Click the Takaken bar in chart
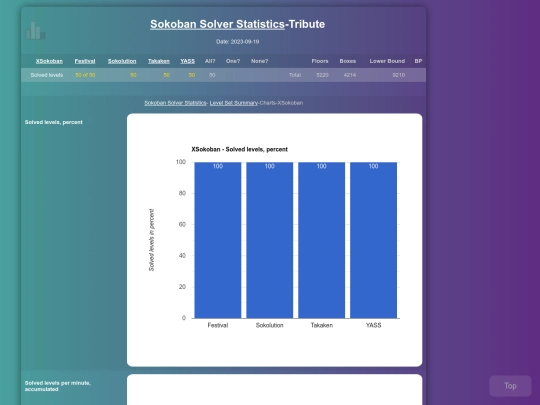The image size is (540, 405). click(x=321, y=240)
